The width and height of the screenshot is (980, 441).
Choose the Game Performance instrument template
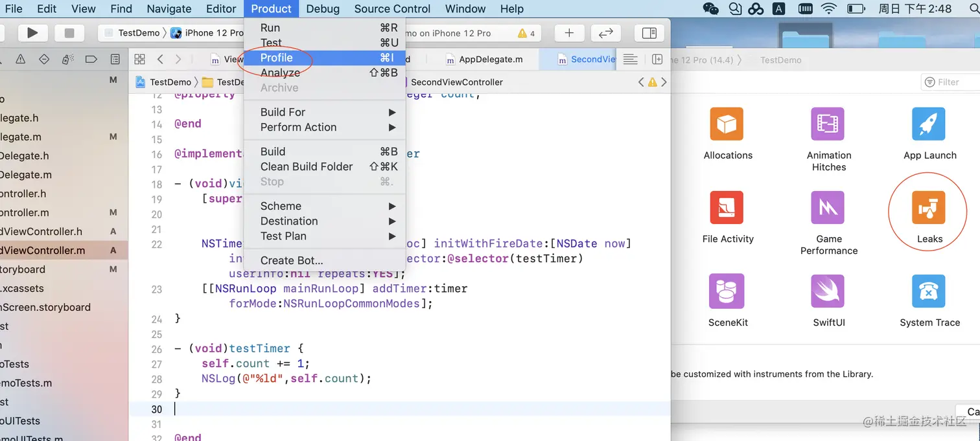pyautogui.click(x=829, y=223)
